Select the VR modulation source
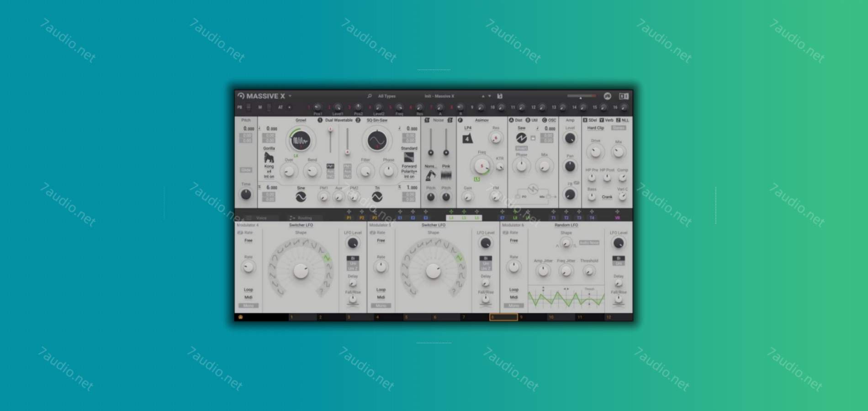The image size is (868, 411). point(617,218)
